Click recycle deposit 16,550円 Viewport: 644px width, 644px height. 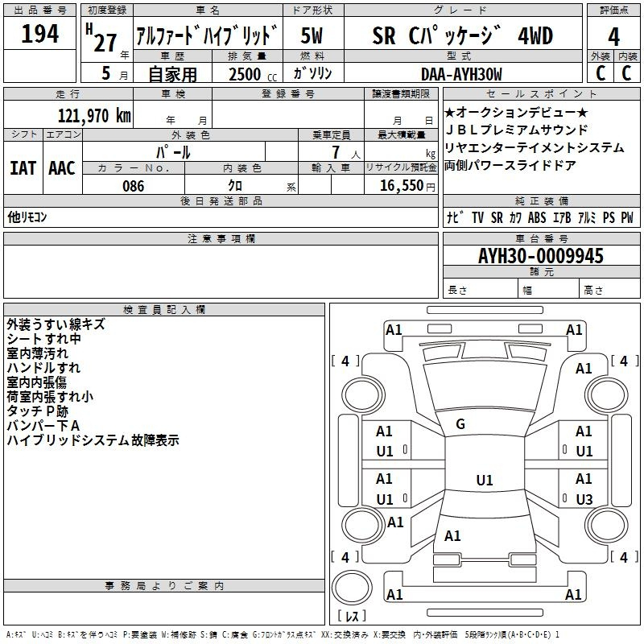click(407, 186)
